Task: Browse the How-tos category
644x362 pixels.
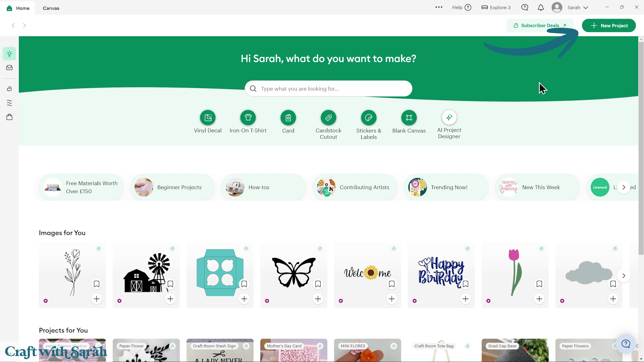Action: point(264,187)
